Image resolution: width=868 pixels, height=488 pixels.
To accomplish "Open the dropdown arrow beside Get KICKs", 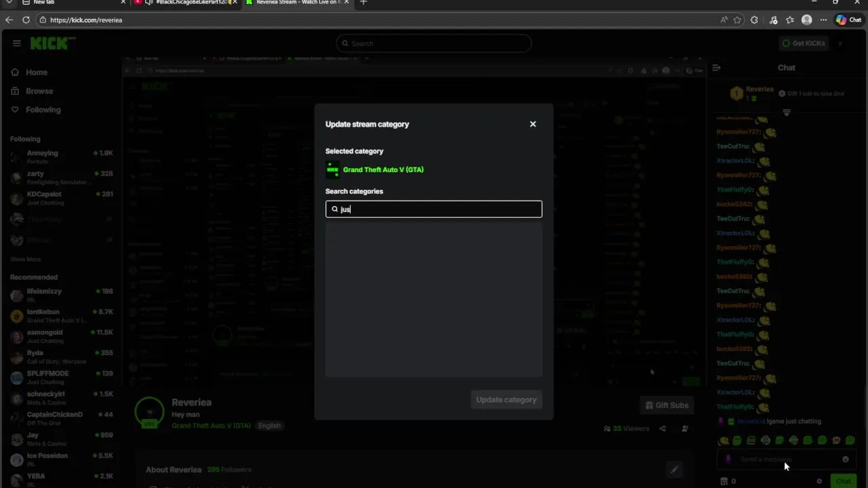I will click(840, 43).
